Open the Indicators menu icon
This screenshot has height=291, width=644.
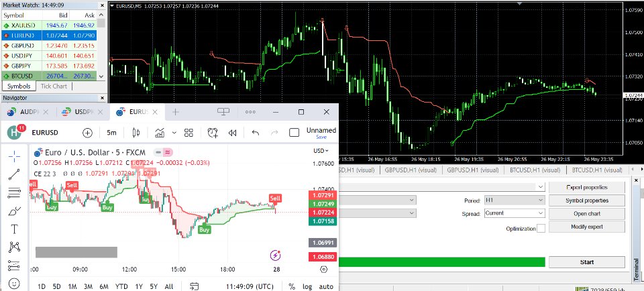coord(160,133)
